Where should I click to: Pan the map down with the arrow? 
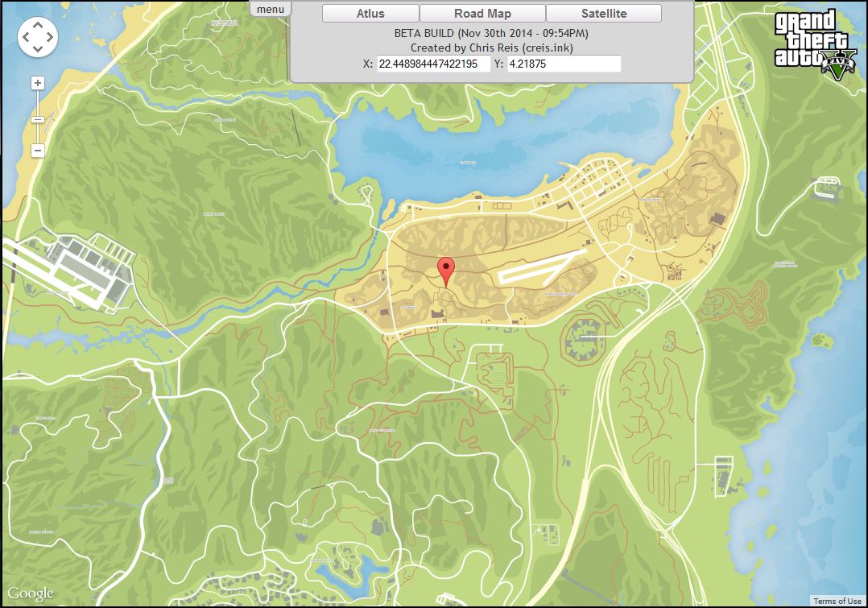(x=38, y=49)
